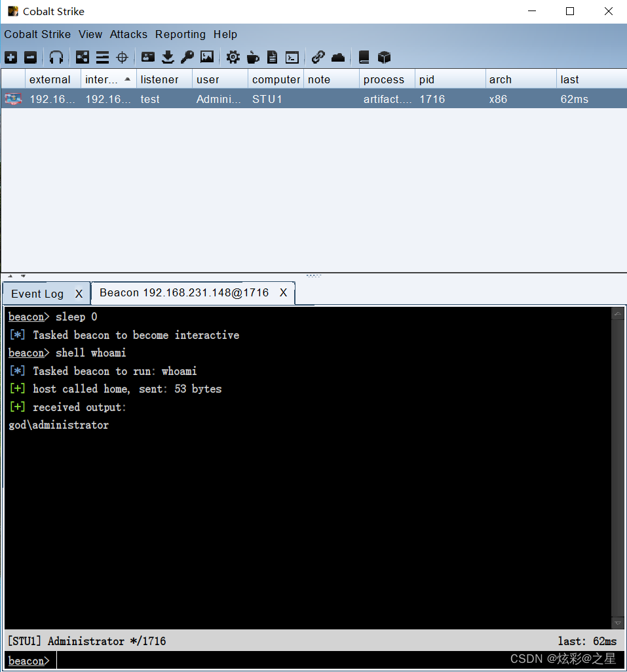Open screenshots with the picture icon

point(207,56)
